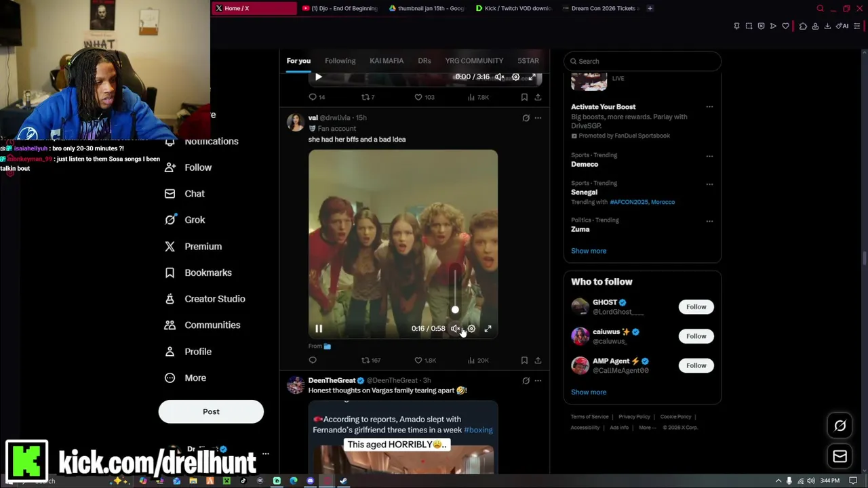
Task: Open Steam from the Windows taskbar
Action: [x=343, y=481]
